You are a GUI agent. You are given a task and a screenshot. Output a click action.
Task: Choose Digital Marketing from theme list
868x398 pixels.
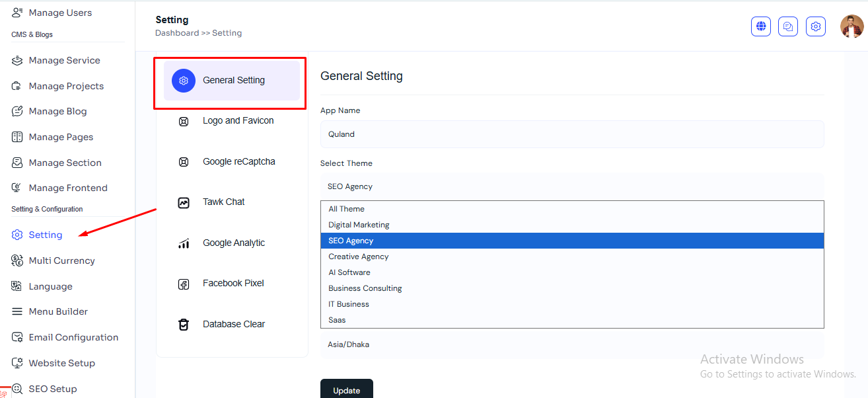(359, 225)
